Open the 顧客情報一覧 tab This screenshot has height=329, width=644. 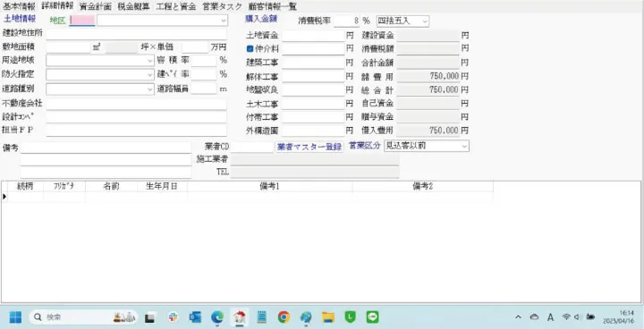click(x=272, y=6)
